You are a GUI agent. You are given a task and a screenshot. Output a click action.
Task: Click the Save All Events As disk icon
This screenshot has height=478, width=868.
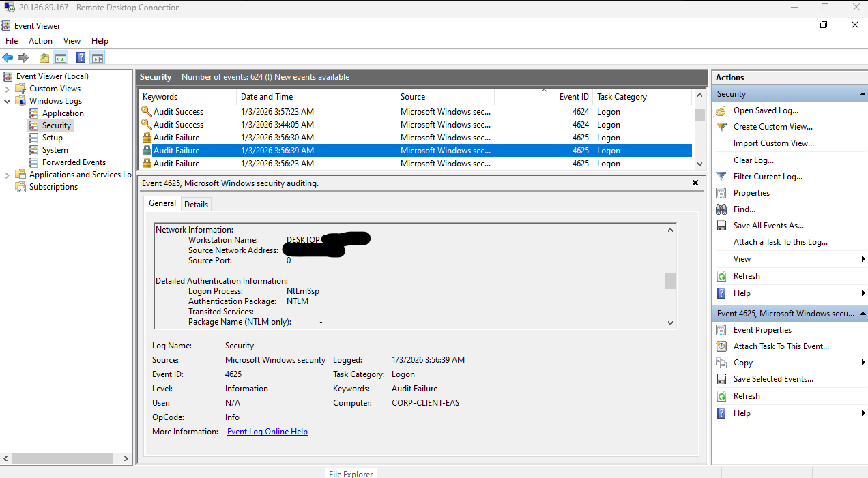(721, 226)
